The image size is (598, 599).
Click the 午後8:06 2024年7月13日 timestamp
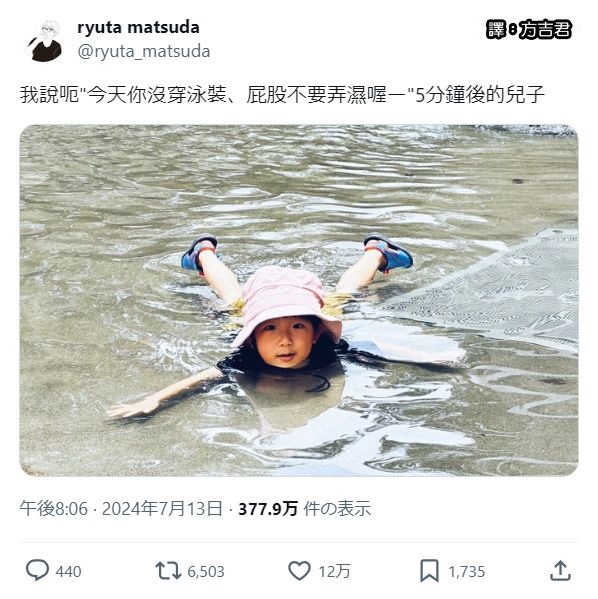[121, 508]
